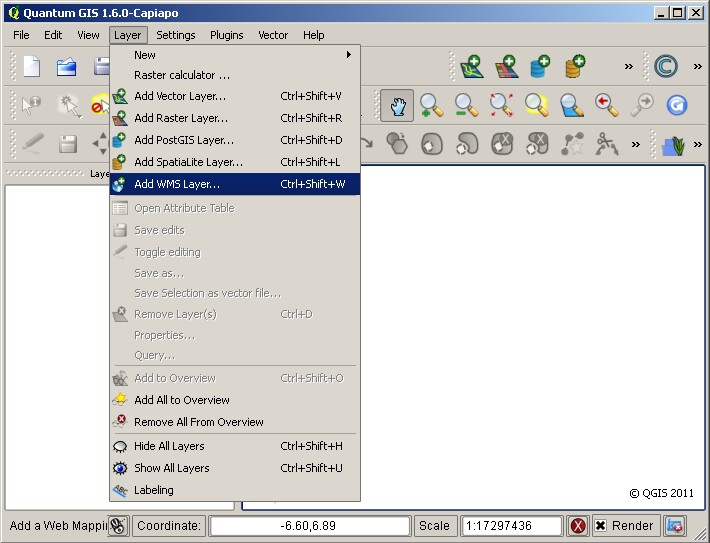Screen dimensions: 710x543
Task: Choose Add Raster Layer menu entry
Action: (235, 118)
